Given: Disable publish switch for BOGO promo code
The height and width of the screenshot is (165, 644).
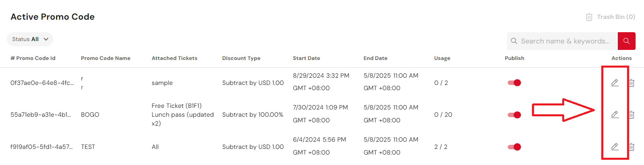Looking at the screenshot, I should [x=514, y=115].
